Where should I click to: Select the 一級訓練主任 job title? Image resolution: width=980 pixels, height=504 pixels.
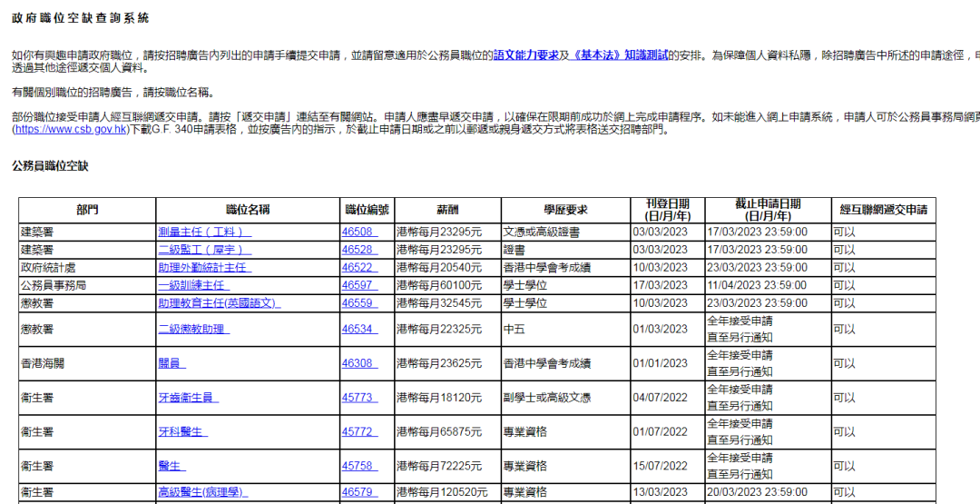[191, 285]
